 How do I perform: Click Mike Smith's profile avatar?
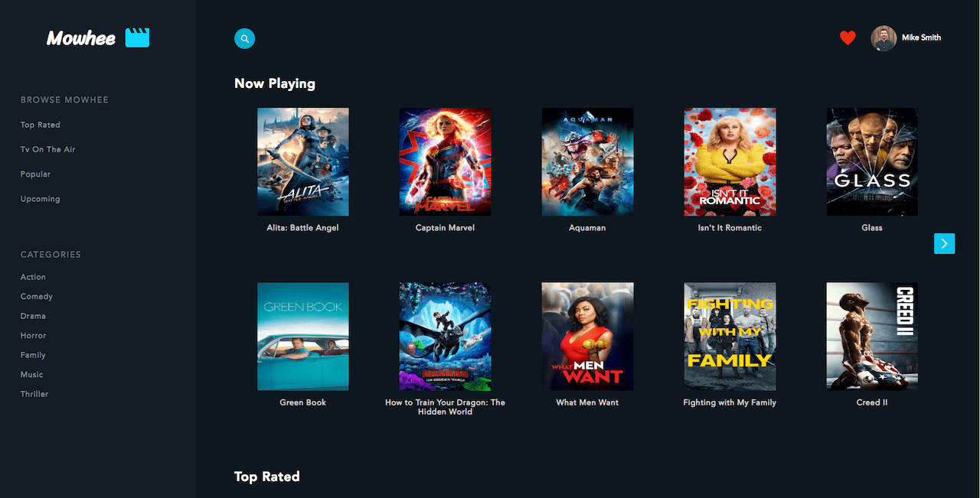(x=884, y=38)
